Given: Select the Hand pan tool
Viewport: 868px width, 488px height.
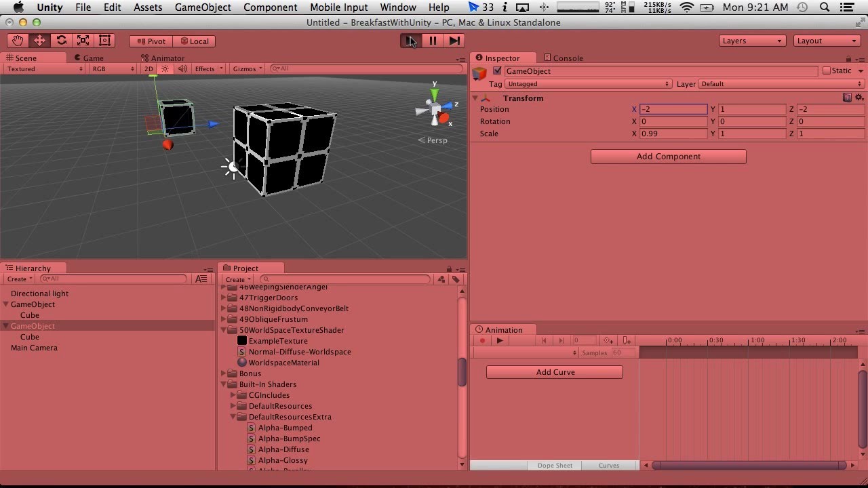Looking at the screenshot, I should (18, 40).
